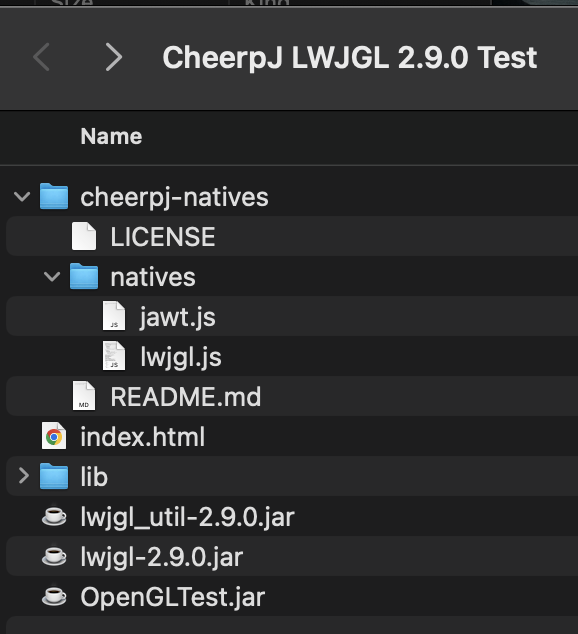Expand the lib folder

[x=24, y=476]
